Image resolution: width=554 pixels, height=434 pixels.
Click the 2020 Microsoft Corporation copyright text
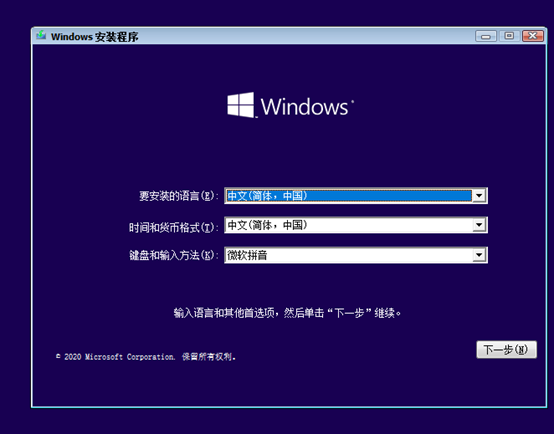(x=146, y=357)
